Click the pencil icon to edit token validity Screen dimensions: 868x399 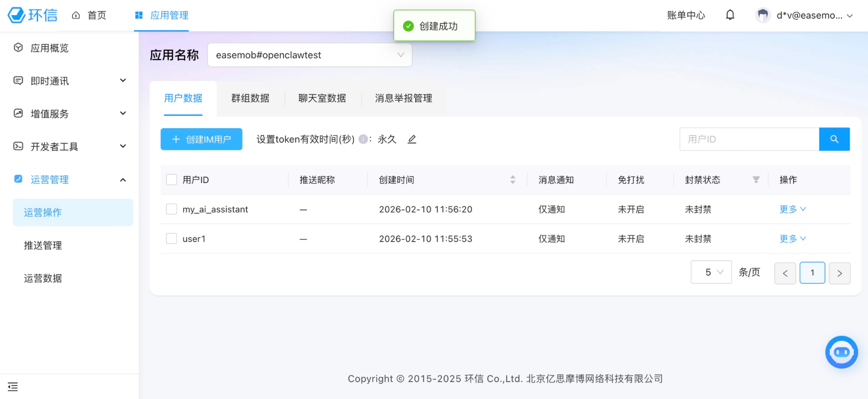(x=412, y=139)
